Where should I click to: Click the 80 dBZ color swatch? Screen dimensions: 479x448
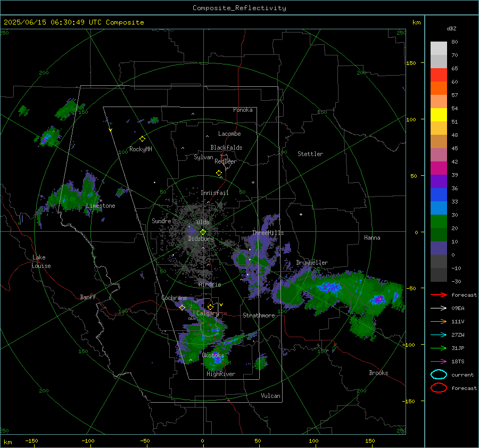pos(439,48)
